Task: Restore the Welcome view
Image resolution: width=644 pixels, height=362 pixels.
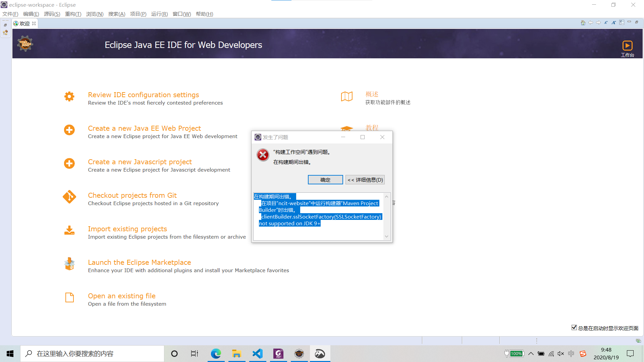Action: pos(637,22)
